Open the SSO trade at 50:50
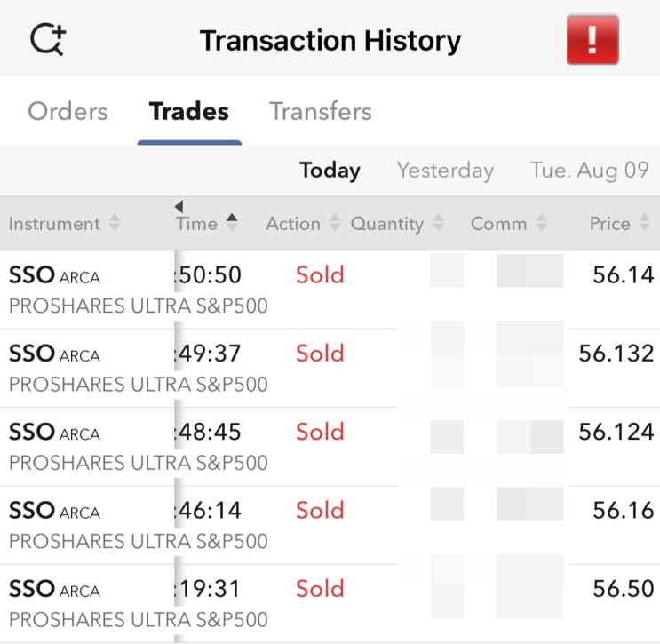The height and width of the screenshot is (644, 660). (x=330, y=290)
